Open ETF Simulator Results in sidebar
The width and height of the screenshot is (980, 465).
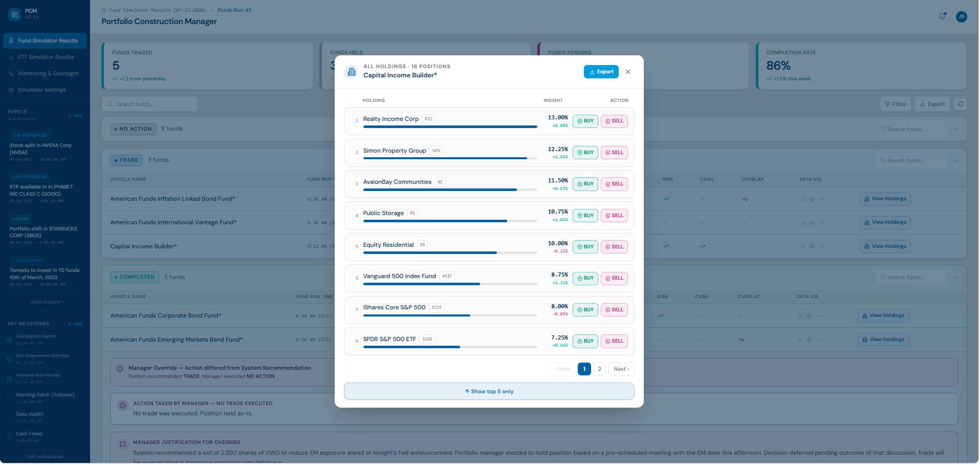[x=45, y=57]
